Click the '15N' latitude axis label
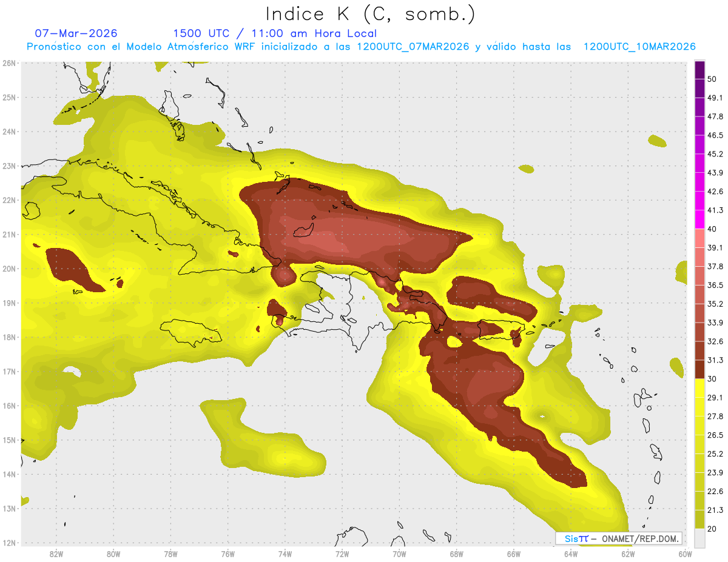Viewport: 728px width, 562px height. click(x=9, y=440)
